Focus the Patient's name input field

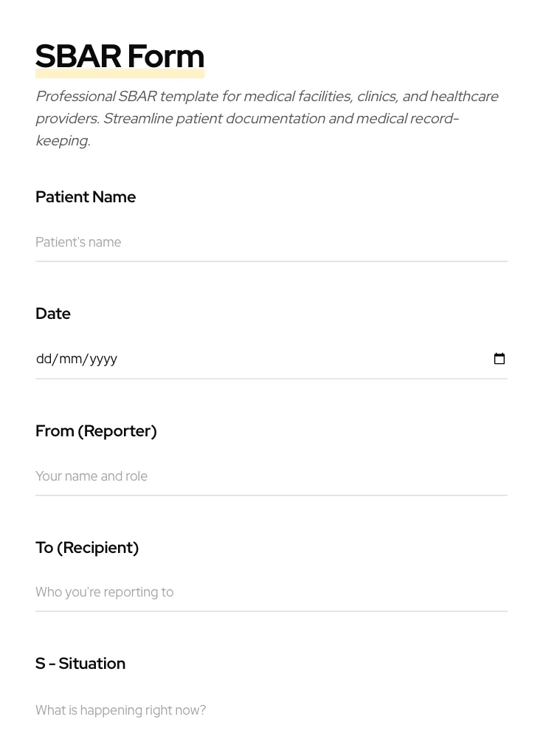pyautogui.click(x=271, y=242)
